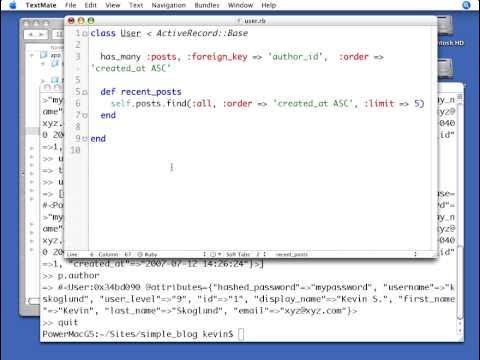Click def recent_posts method name
This screenshot has width=480, height=360.
point(151,92)
